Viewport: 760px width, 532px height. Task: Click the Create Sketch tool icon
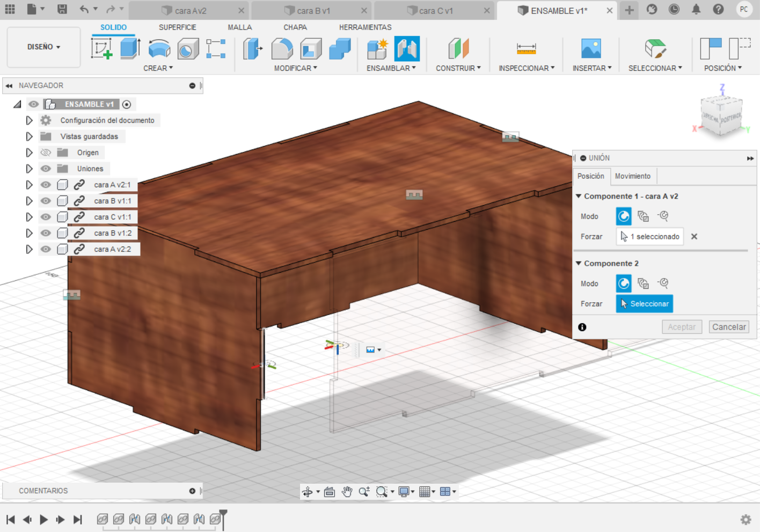point(101,49)
